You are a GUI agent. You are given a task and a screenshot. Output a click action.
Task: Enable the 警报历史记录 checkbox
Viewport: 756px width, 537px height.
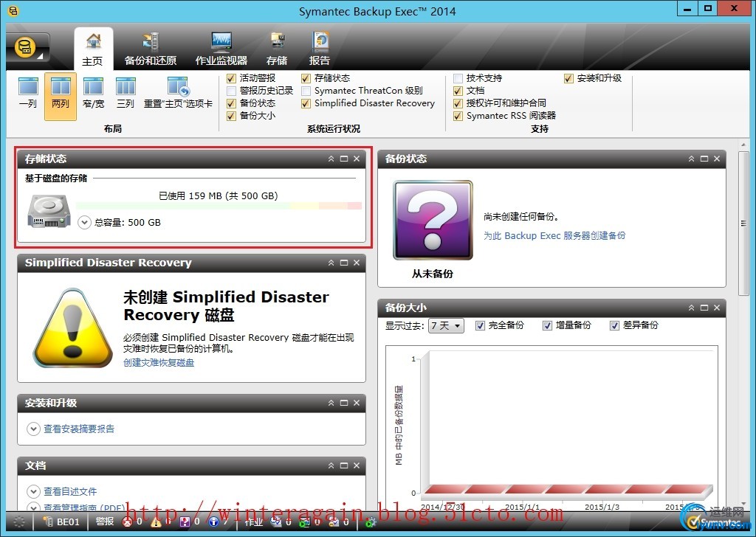click(231, 91)
